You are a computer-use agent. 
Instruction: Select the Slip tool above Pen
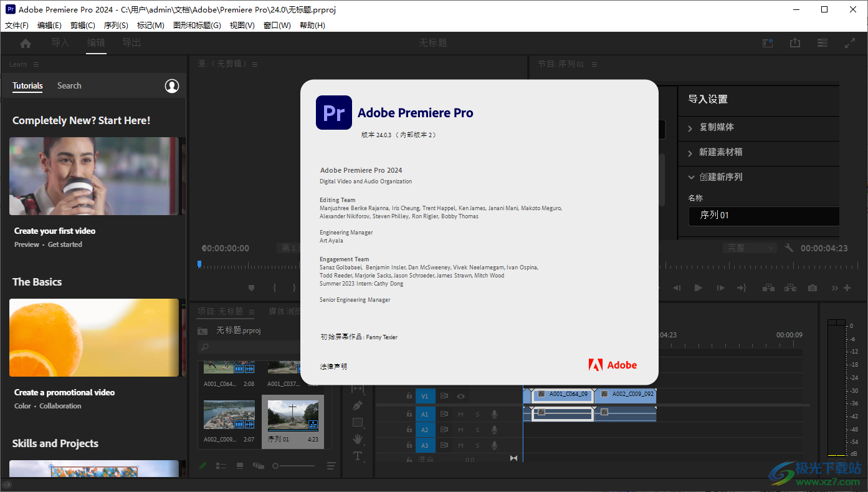[x=358, y=388]
